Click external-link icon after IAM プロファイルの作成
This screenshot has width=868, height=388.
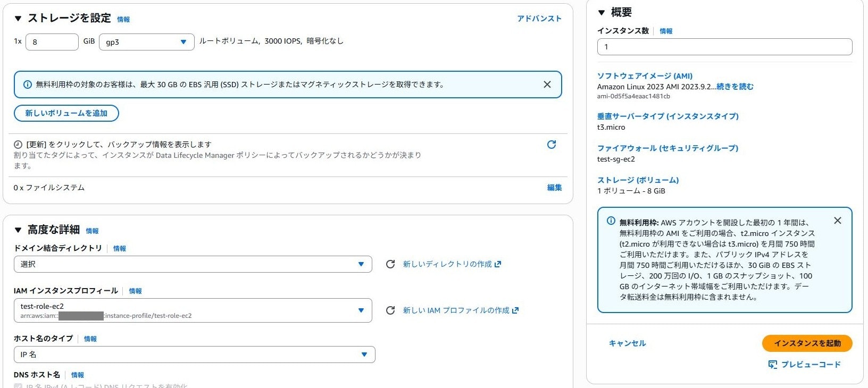[515, 310]
